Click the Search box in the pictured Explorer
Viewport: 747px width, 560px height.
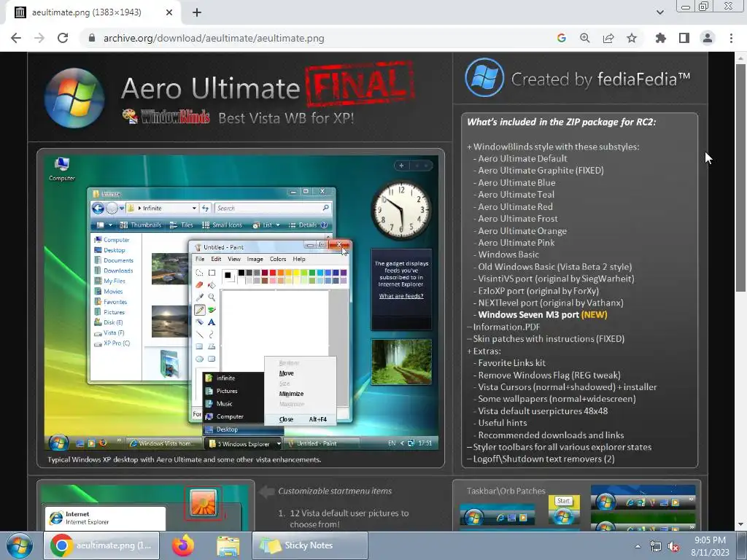pos(273,208)
